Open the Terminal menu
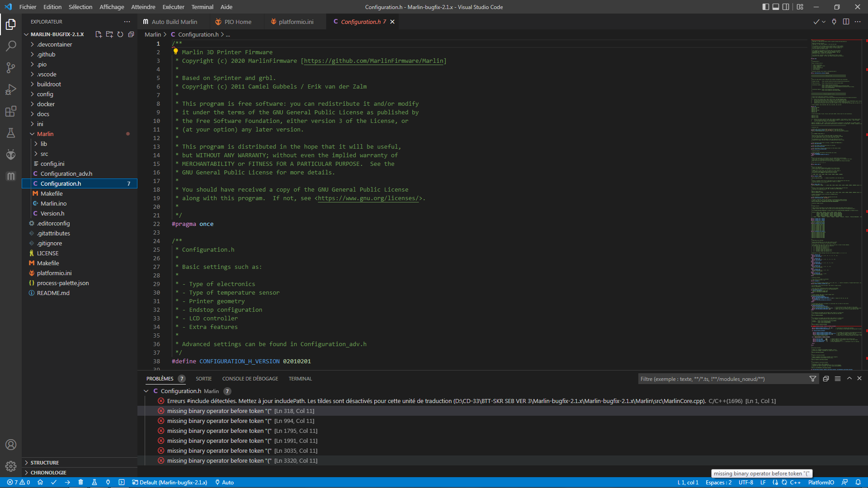The height and width of the screenshot is (488, 868). click(202, 7)
